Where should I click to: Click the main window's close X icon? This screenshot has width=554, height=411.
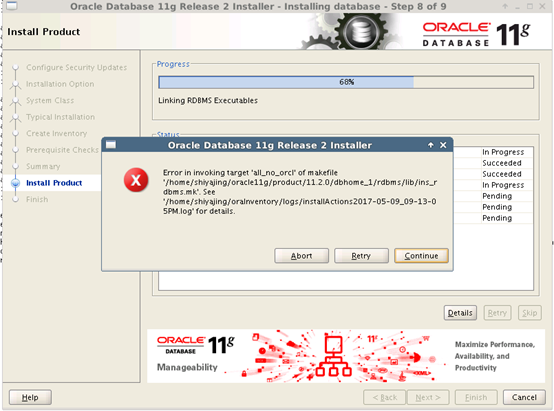click(542, 6)
